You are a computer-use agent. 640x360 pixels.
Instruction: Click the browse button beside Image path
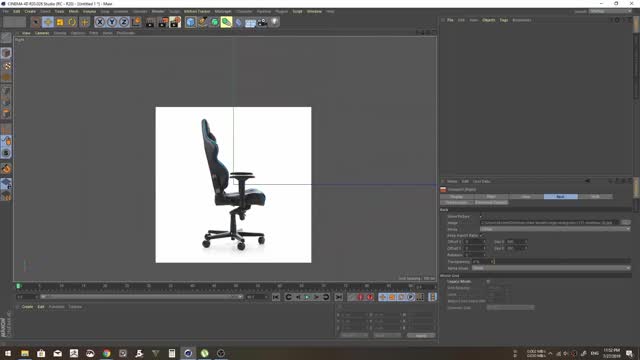625,222
